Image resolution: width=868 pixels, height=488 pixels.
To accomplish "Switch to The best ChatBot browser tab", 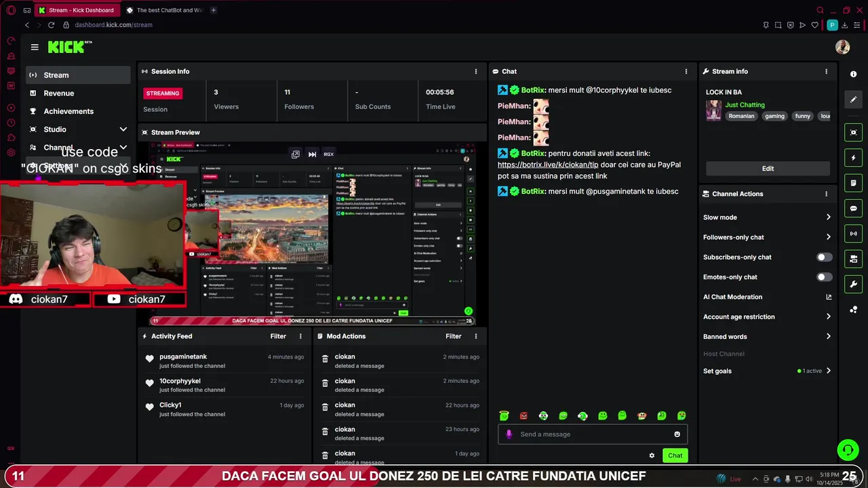I will 165,10.
